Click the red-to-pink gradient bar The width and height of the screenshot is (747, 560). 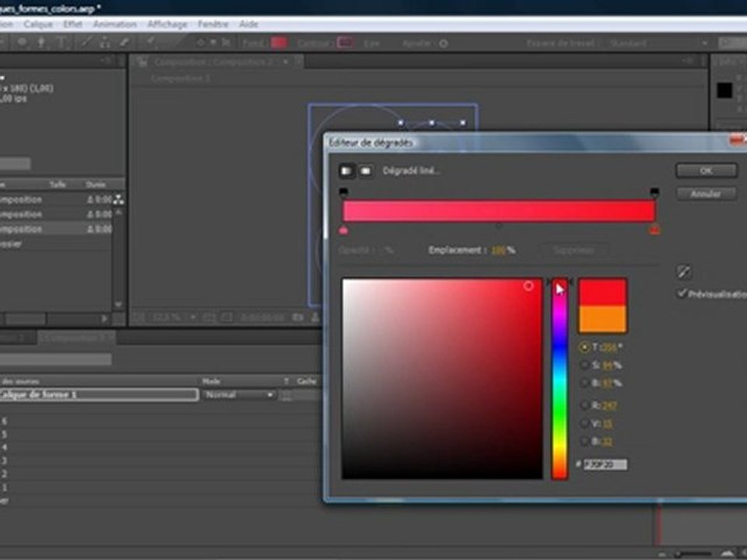coord(499,211)
